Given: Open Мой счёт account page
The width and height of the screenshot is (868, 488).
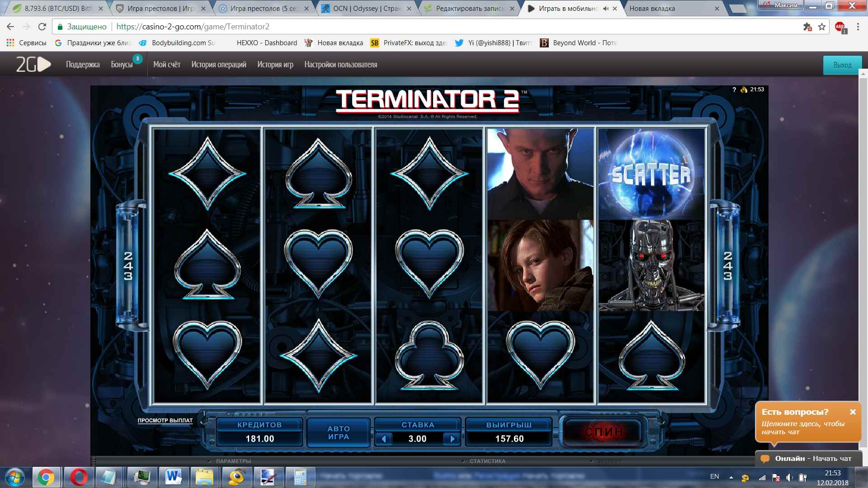Looking at the screenshot, I should 167,65.
